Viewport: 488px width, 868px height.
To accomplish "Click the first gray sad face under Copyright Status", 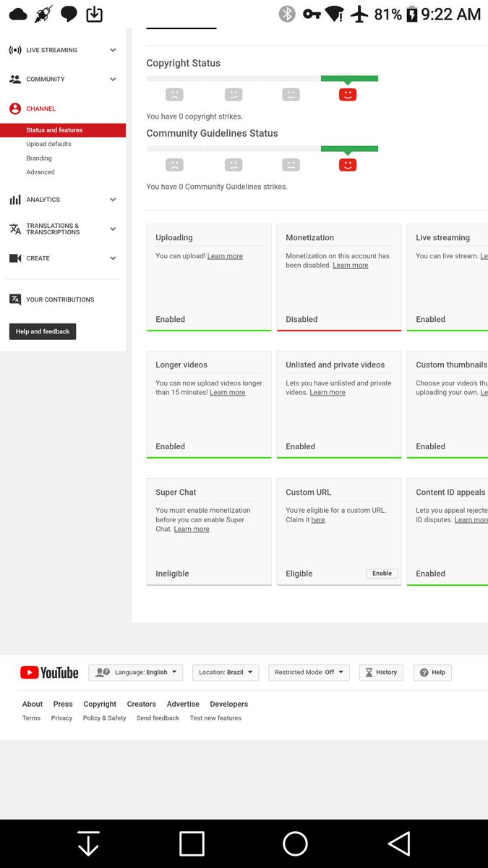I will [x=174, y=94].
